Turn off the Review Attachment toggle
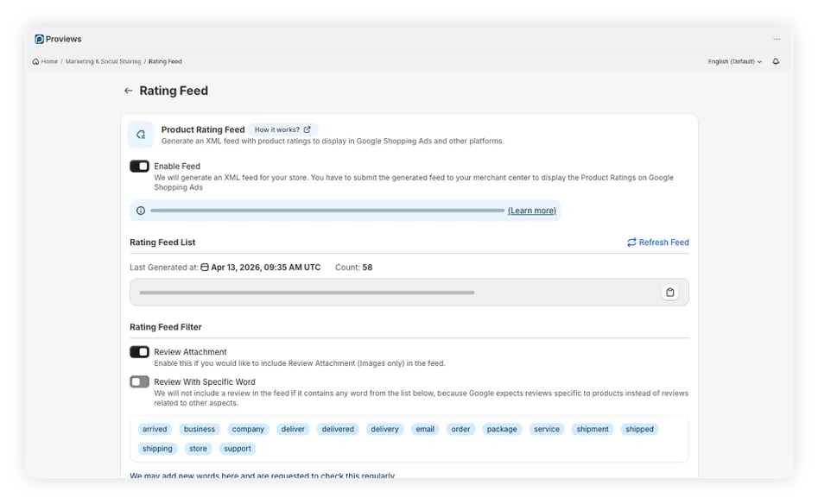The width and height of the screenshot is (818, 504). [x=138, y=351]
